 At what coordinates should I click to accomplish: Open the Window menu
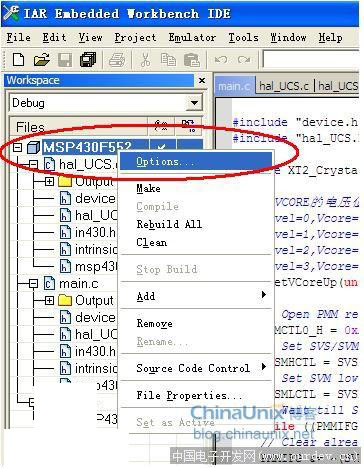click(288, 38)
